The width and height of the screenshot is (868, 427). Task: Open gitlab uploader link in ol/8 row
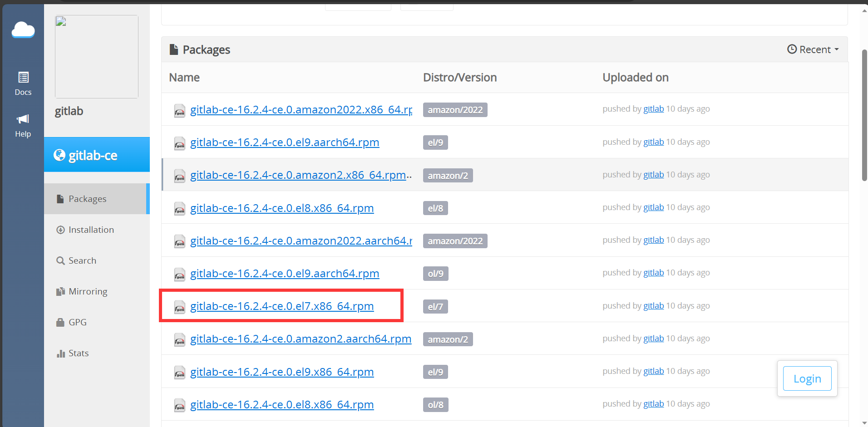tap(653, 404)
